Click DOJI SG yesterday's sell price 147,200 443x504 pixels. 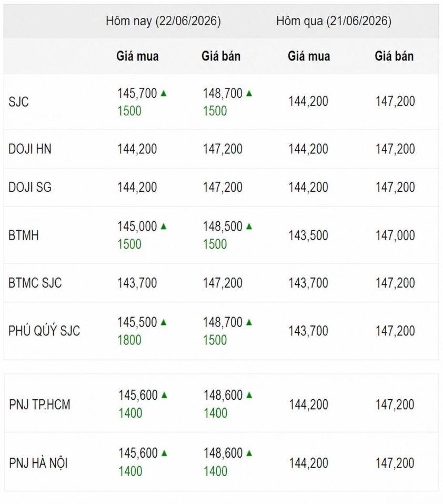(395, 187)
